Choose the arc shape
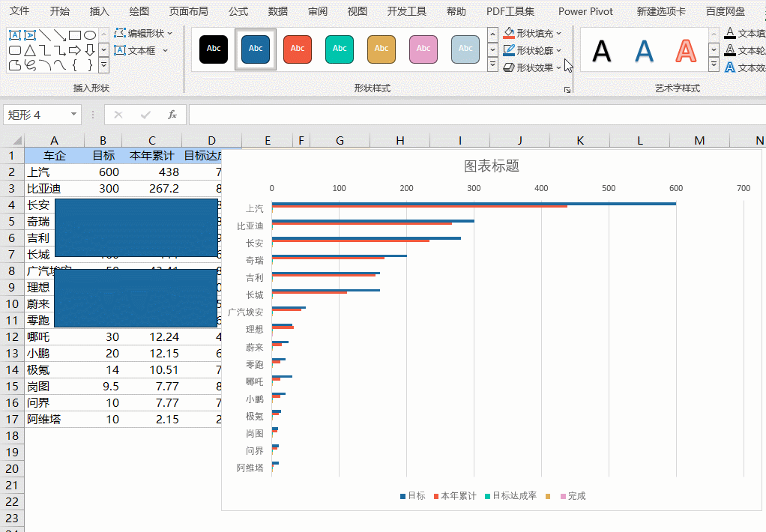 (x=45, y=64)
